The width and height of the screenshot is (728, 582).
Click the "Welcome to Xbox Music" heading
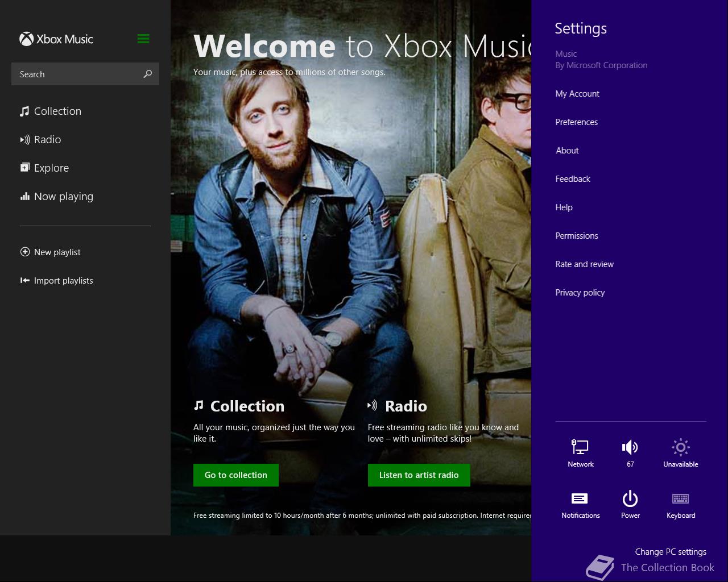coord(362,45)
